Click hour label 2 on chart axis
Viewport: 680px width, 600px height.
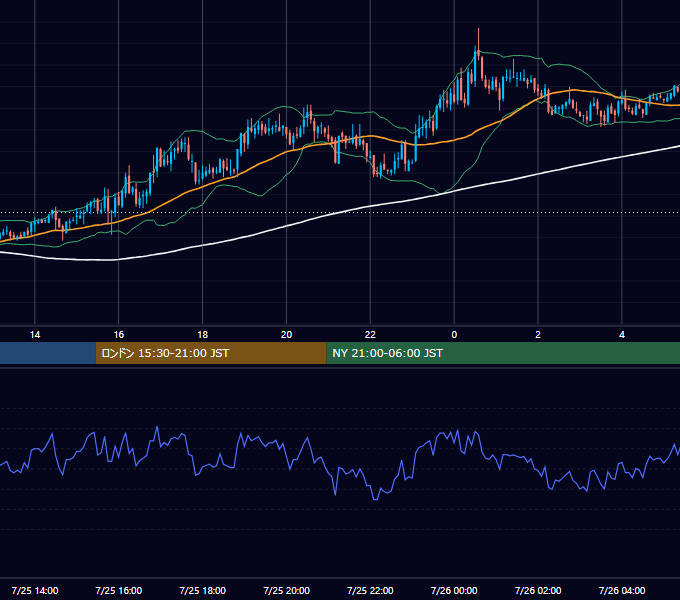538,335
